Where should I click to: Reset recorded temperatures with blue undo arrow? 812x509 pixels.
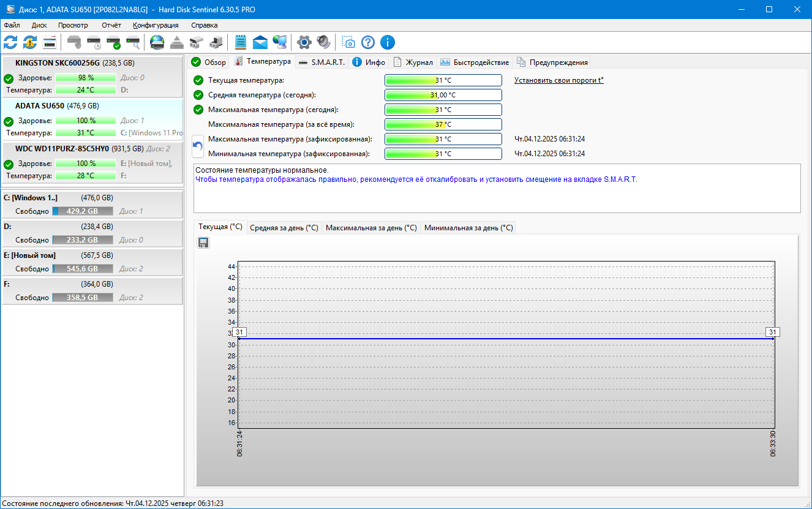[198, 146]
